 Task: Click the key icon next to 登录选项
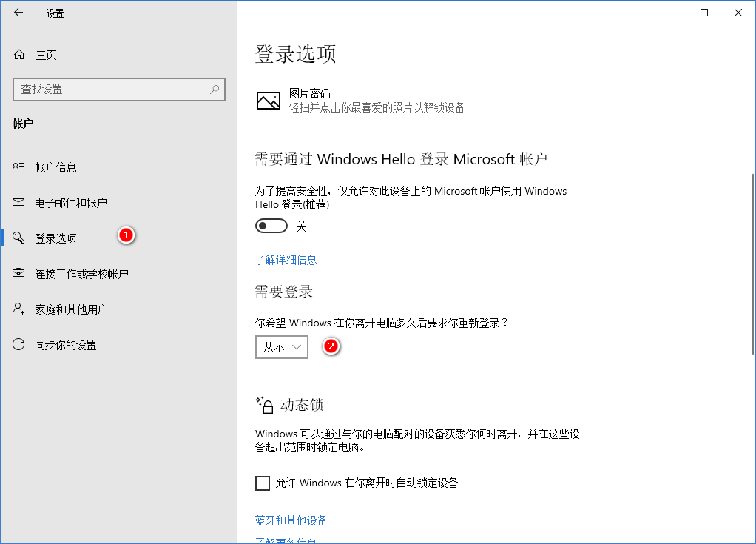[x=18, y=238]
